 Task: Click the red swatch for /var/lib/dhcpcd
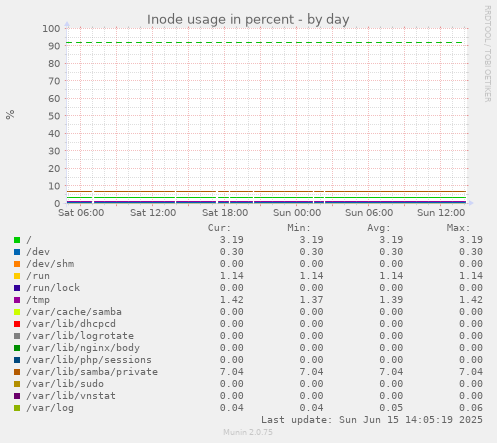[x=17, y=324]
